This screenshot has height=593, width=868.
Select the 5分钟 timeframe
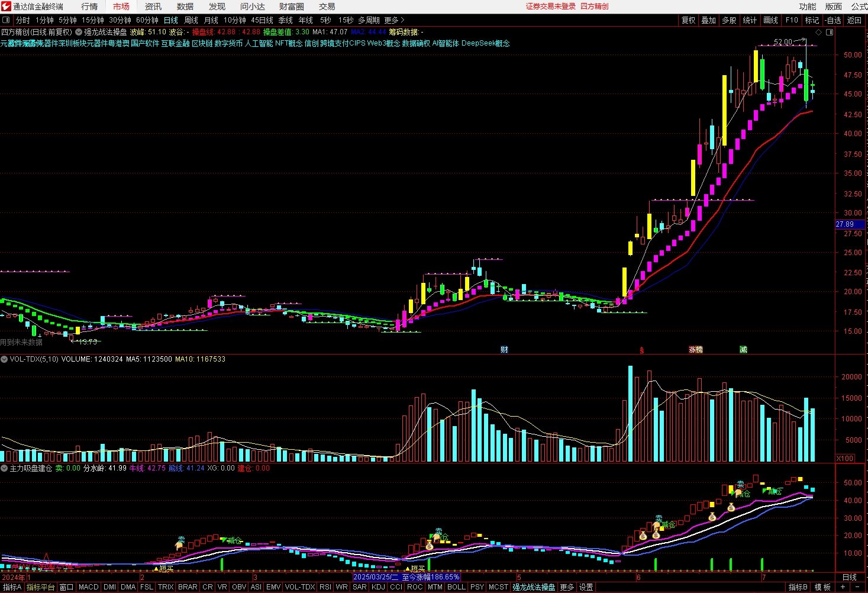tap(67, 20)
